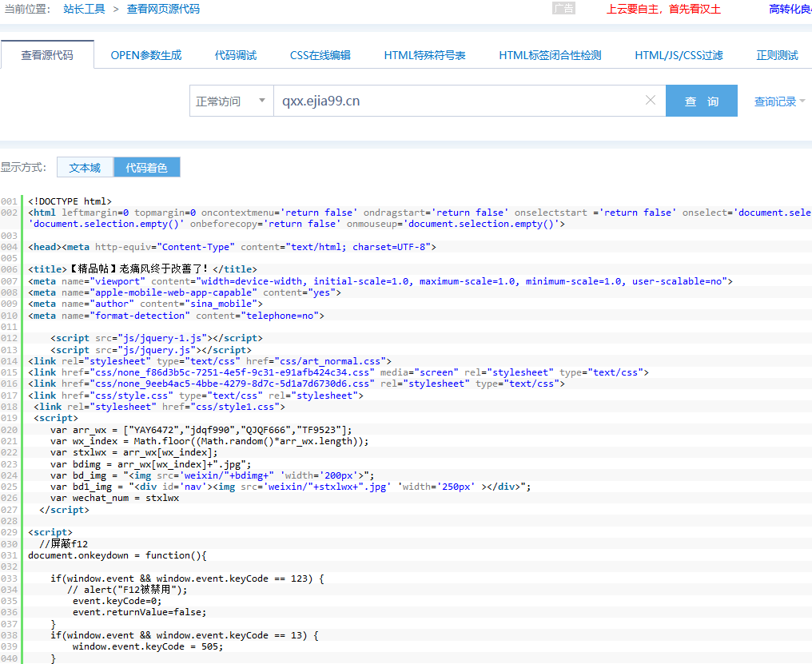
Task: Click the 广告 ad label badge
Action: (x=563, y=8)
